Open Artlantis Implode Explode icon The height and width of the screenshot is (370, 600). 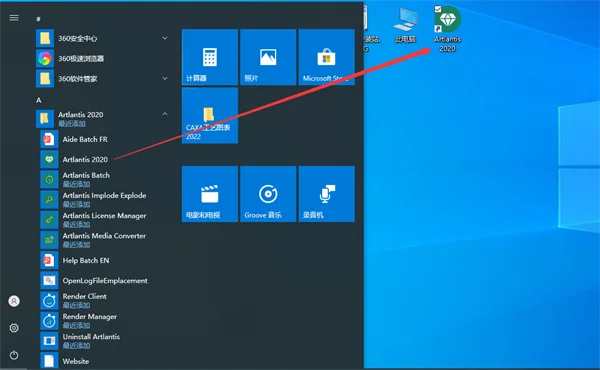(x=49, y=199)
